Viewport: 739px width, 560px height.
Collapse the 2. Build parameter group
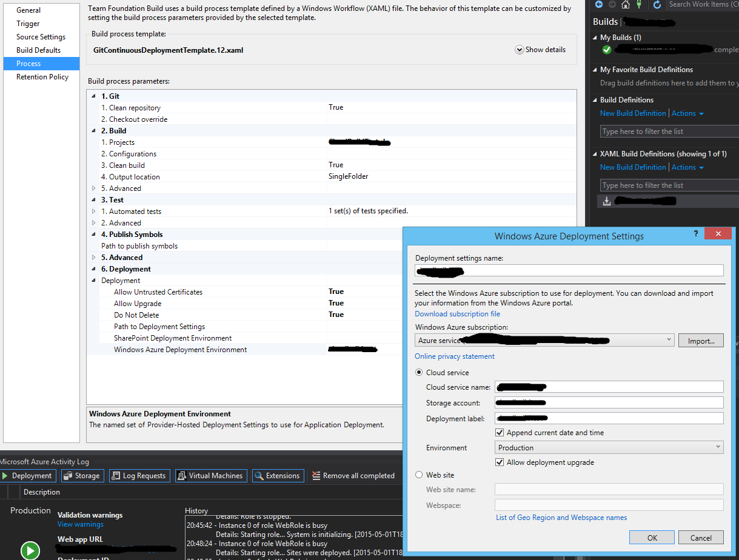[93, 131]
